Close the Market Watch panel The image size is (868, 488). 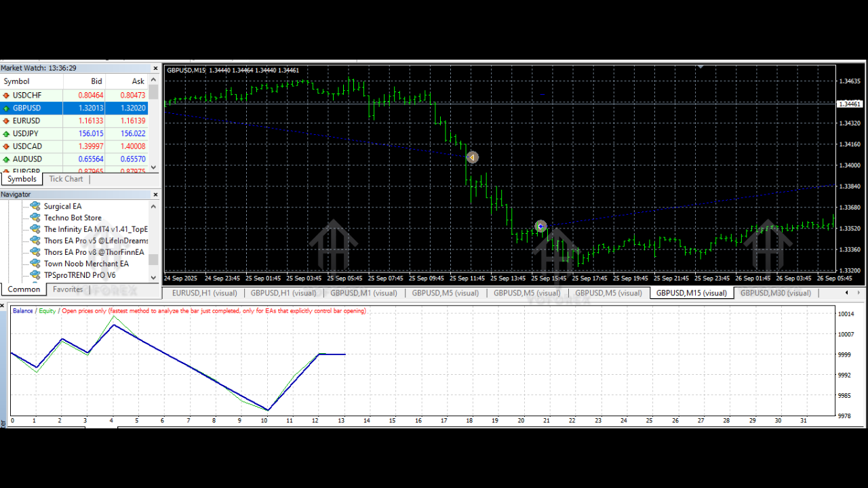(155, 68)
